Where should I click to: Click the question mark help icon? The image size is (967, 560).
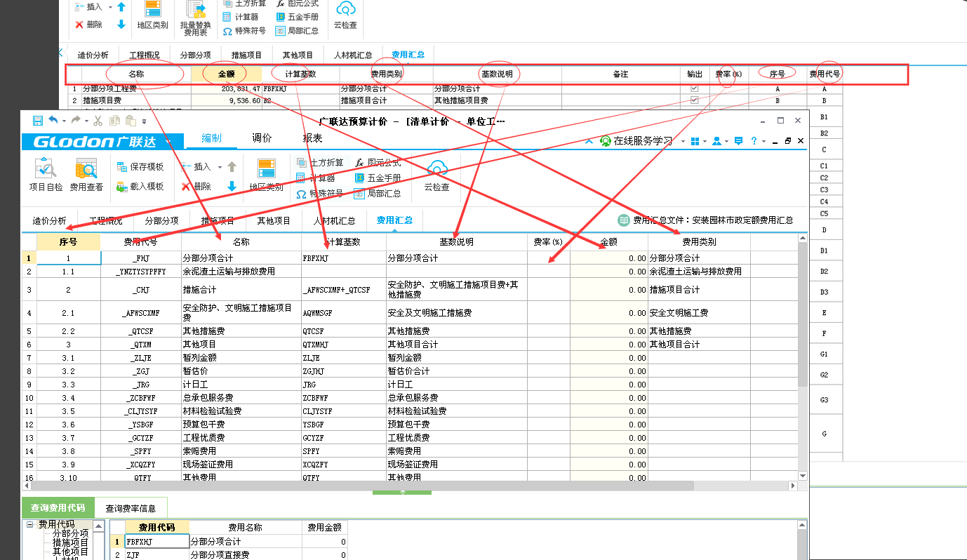click(x=754, y=141)
